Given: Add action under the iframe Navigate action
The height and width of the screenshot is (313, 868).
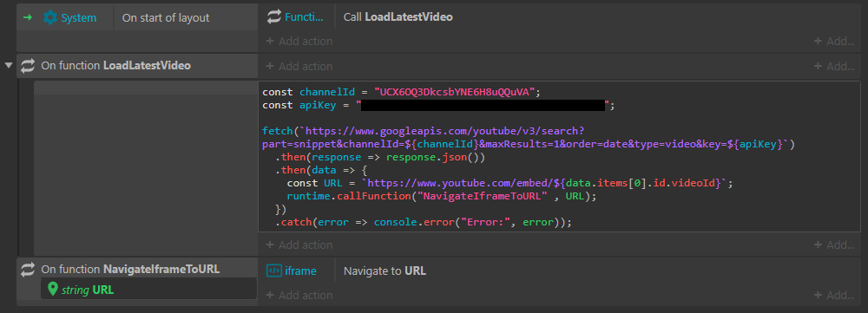Looking at the screenshot, I should 299,295.
